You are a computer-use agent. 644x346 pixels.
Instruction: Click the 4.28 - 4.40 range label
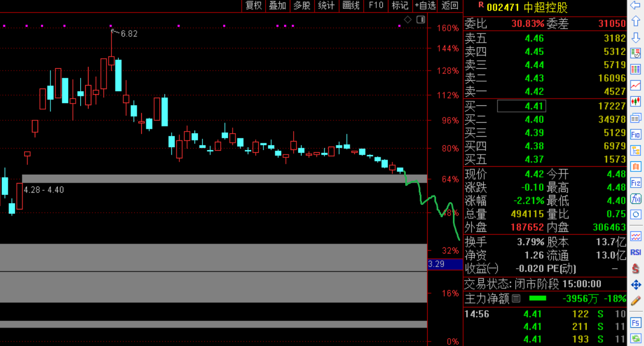[44, 190]
